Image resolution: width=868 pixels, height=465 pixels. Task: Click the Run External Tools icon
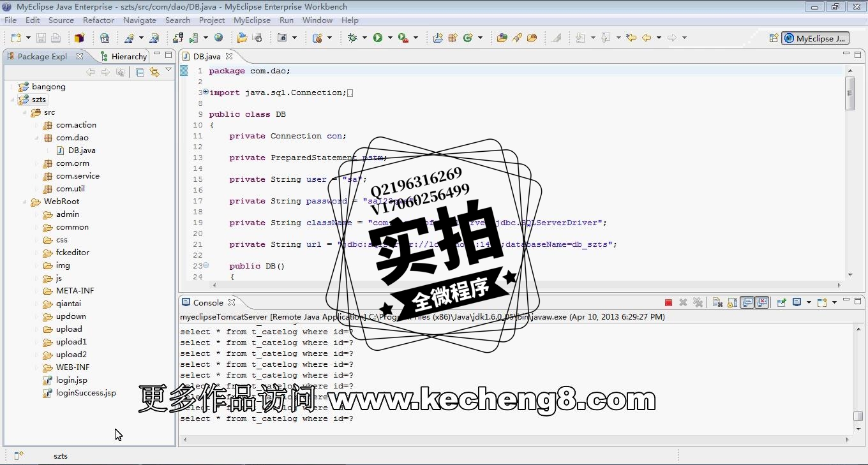[403, 38]
